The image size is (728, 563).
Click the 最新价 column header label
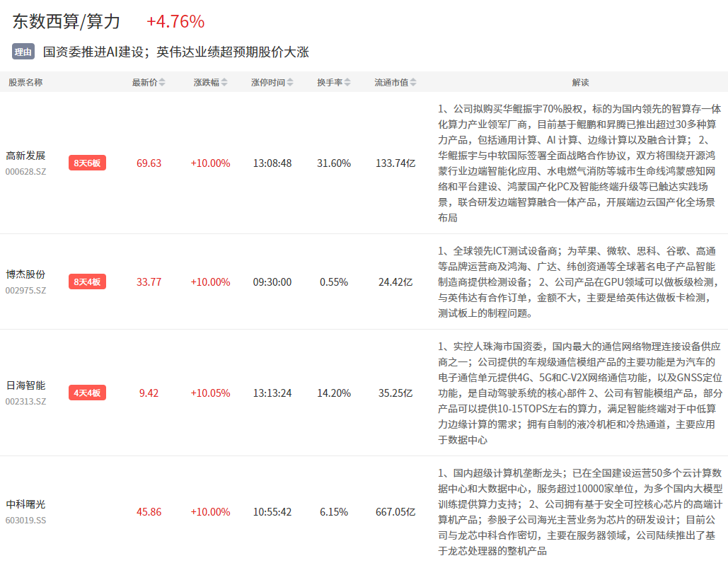[144, 83]
